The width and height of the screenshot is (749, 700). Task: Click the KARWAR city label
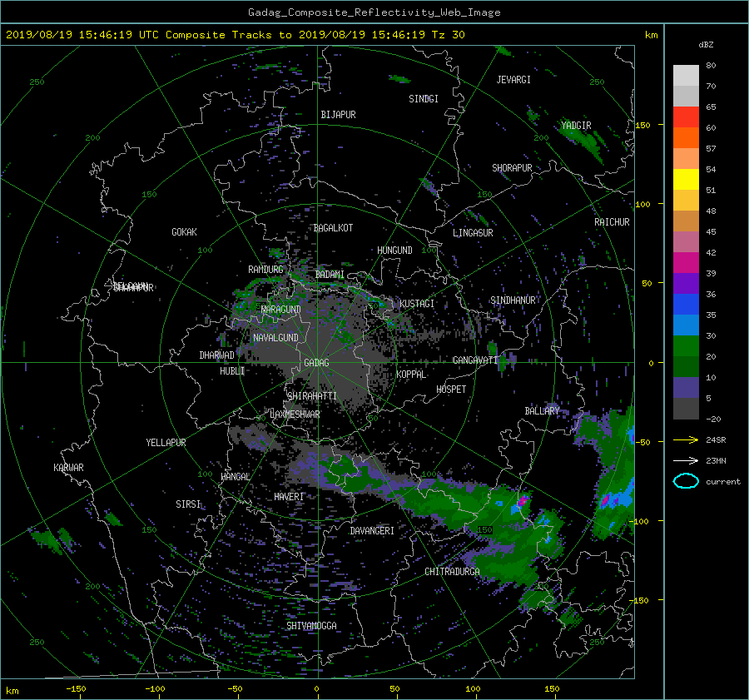coord(68,468)
